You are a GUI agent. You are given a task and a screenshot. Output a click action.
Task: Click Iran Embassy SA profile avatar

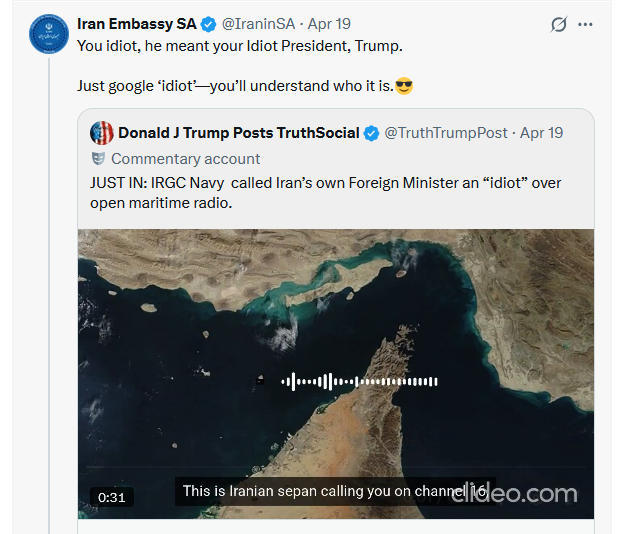click(49, 34)
